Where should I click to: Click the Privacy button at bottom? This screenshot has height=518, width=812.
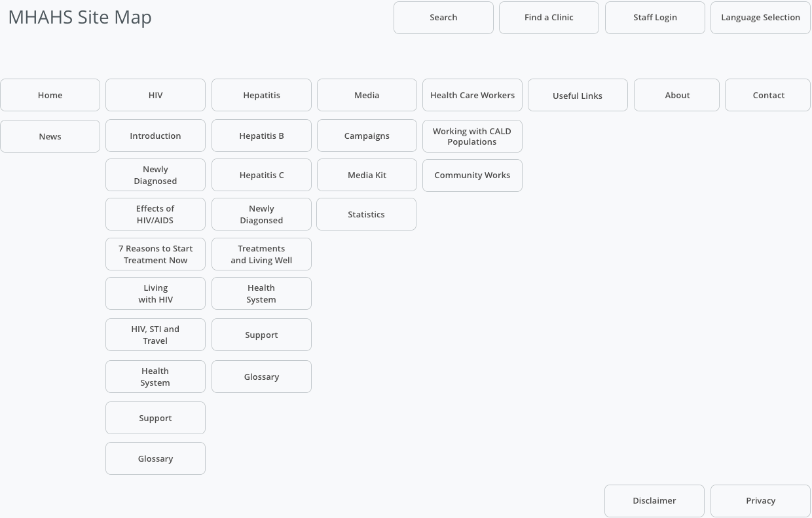(760, 501)
